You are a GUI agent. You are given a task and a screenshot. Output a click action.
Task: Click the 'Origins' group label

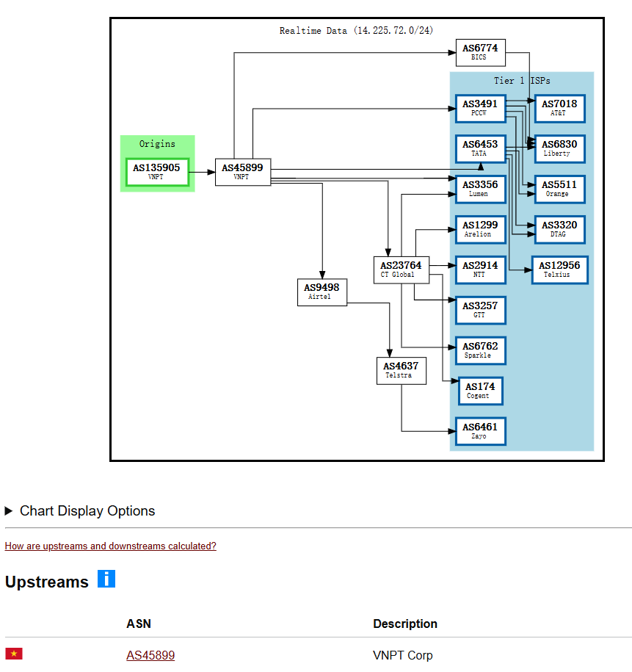157,143
